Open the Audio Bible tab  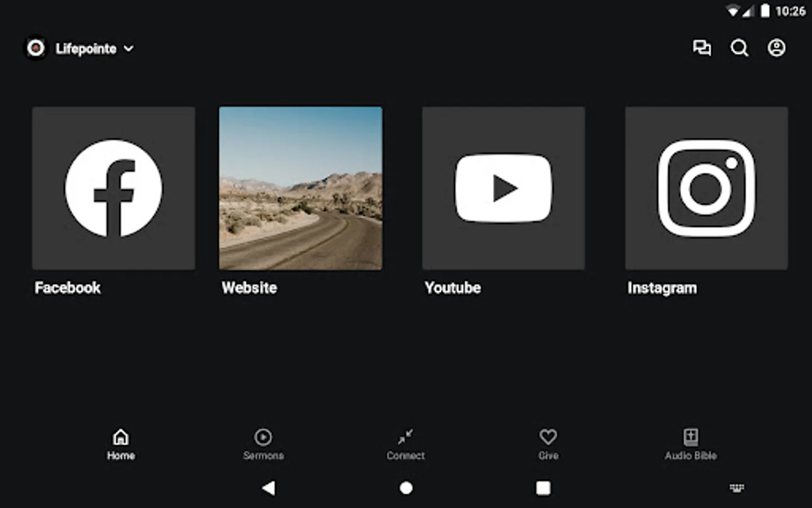point(691,445)
